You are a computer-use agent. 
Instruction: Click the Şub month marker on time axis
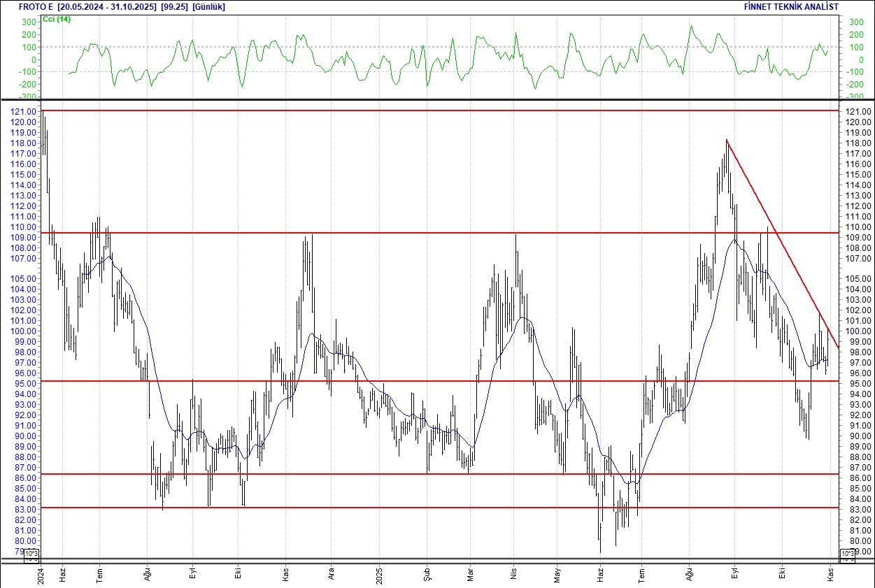click(427, 573)
